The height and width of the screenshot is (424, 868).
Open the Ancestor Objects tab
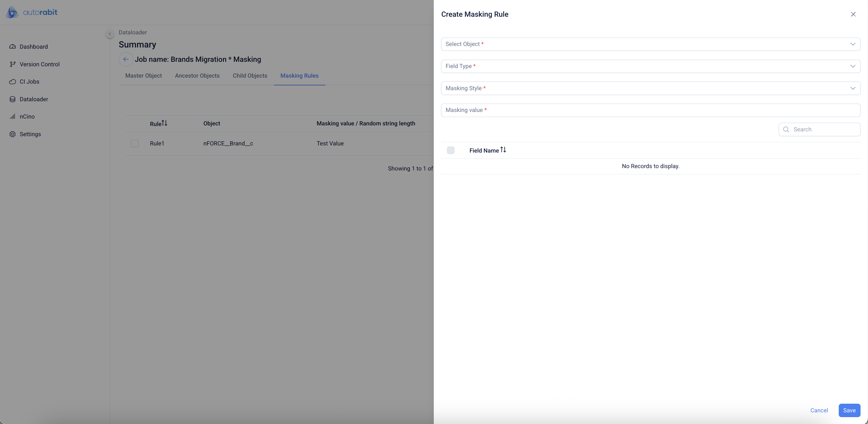(x=197, y=76)
